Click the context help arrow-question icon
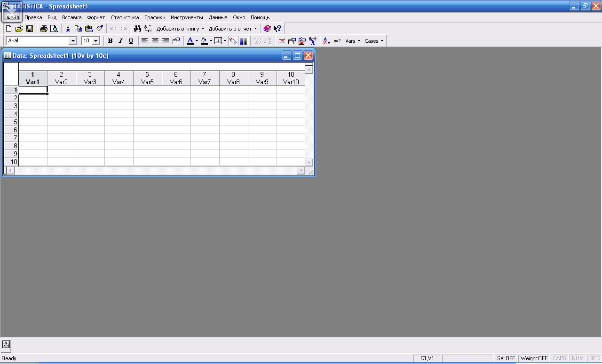Image resolution: width=602 pixels, height=364 pixels. [277, 29]
